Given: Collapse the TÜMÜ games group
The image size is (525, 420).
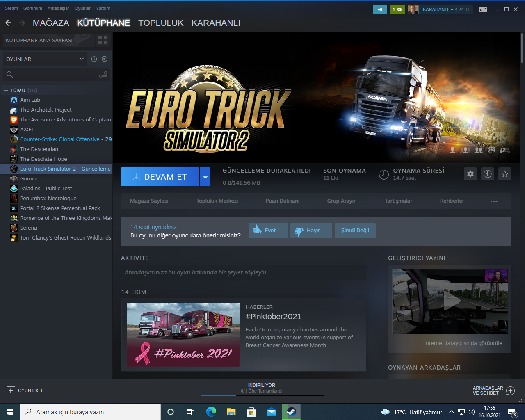Looking at the screenshot, I should 6,90.
